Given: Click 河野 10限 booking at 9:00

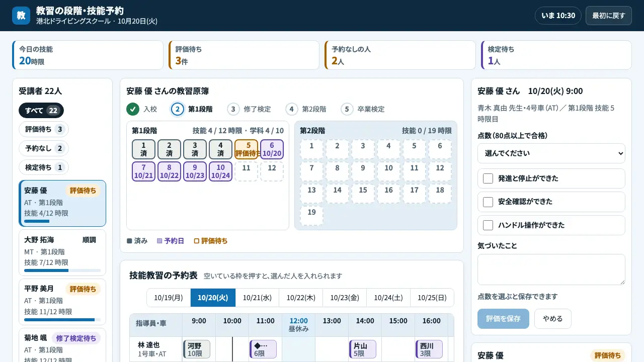Looking at the screenshot, I should (x=197, y=349).
